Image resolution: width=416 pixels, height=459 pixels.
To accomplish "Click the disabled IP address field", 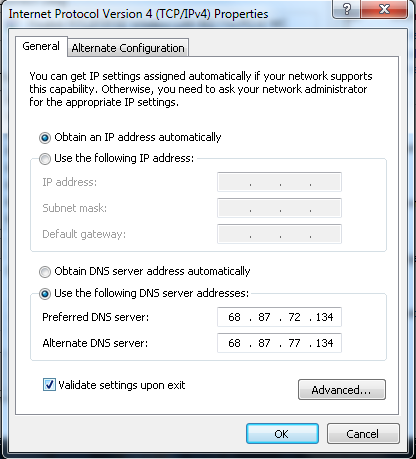I will tap(279, 182).
